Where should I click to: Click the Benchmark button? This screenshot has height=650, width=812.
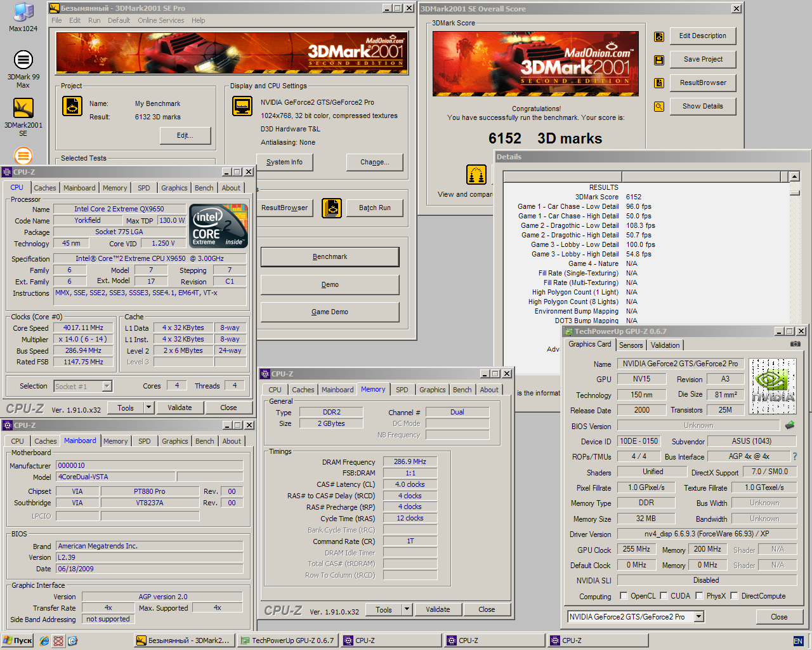click(x=330, y=257)
